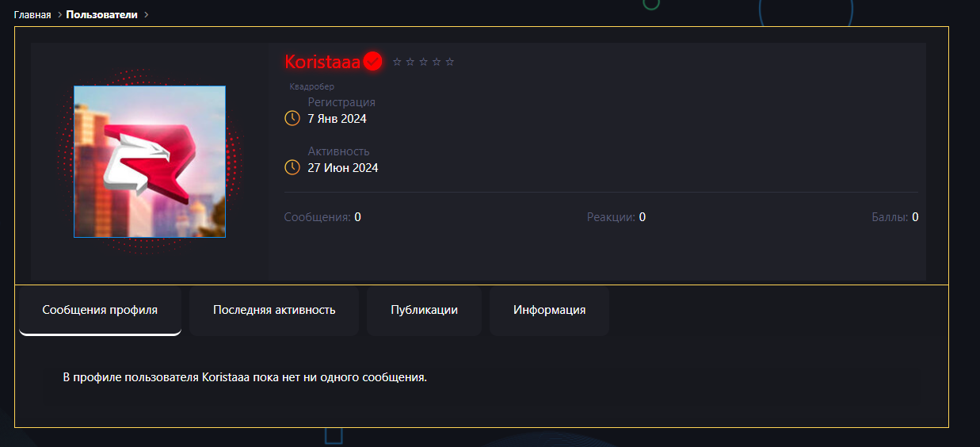The width and height of the screenshot is (980, 447).
Task: Click the registration date 7 Янв 2024
Action: click(x=337, y=119)
